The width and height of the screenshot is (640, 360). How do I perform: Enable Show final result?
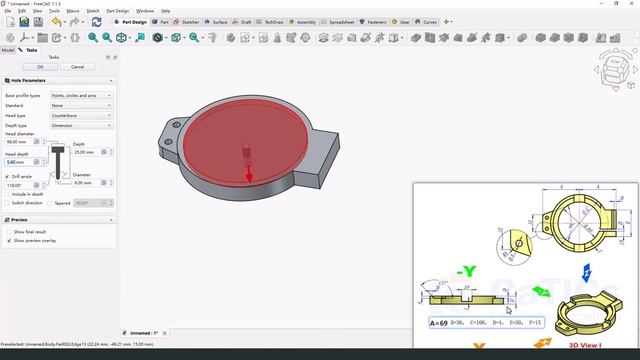tap(9, 232)
